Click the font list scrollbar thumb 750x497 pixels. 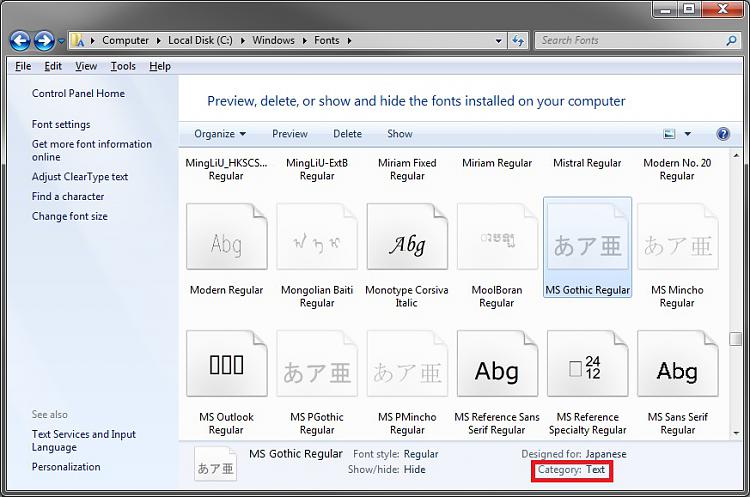coord(736,339)
